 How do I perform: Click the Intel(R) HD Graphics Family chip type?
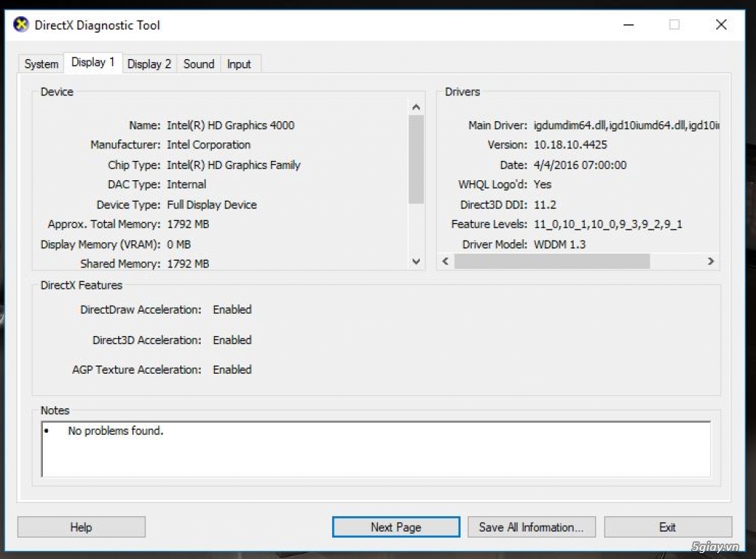tap(234, 165)
